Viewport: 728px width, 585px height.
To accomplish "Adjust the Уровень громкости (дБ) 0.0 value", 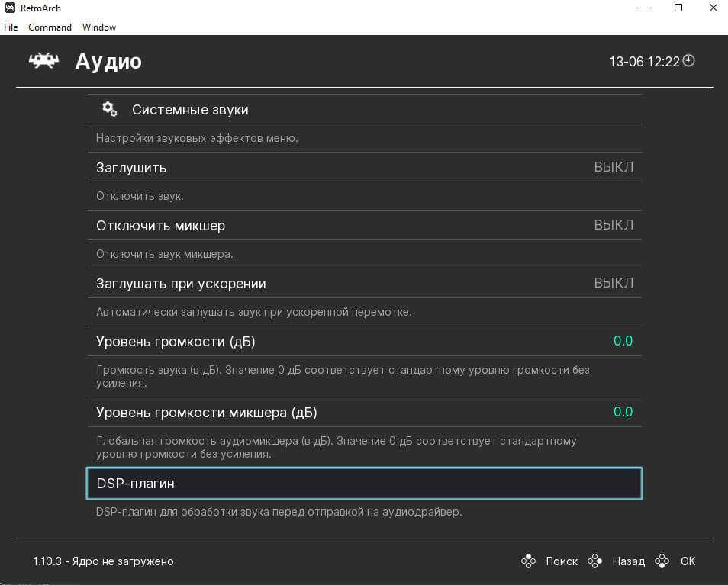I will click(623, 341).
